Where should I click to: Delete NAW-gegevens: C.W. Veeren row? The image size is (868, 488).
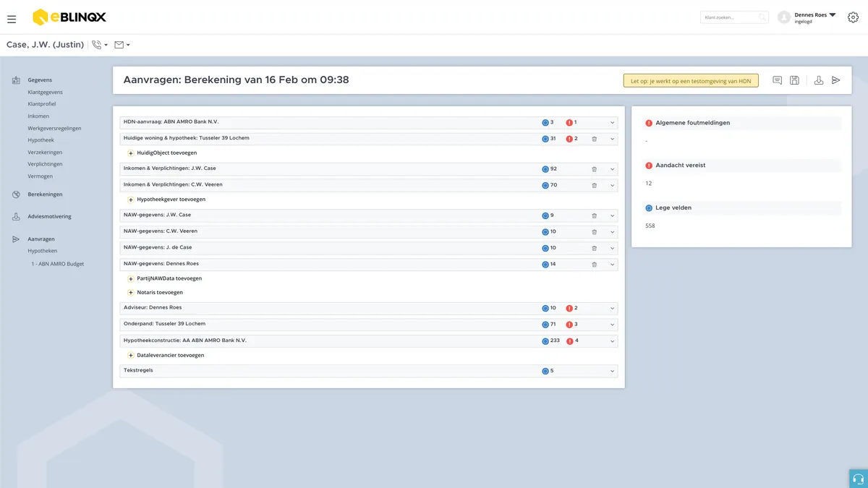[595, 232]
